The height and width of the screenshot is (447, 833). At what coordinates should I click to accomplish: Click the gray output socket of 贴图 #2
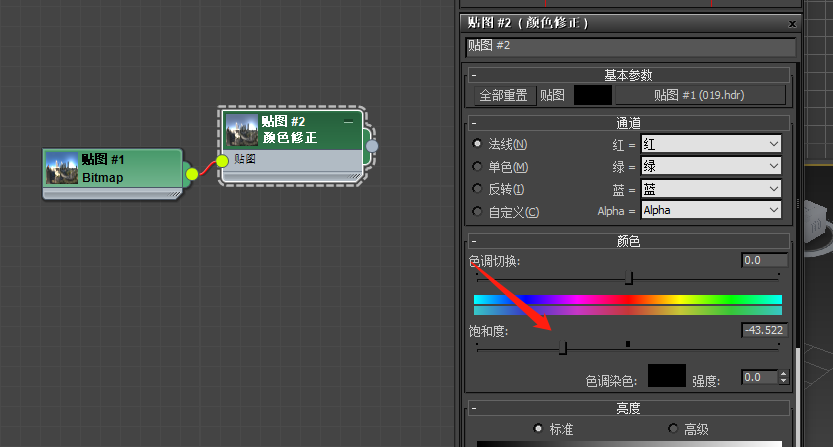(372, 146)
